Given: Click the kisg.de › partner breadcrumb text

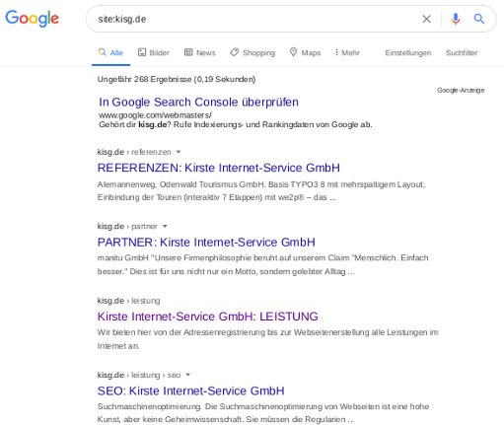Looking at the screenshot, I should tap(127, 226).
